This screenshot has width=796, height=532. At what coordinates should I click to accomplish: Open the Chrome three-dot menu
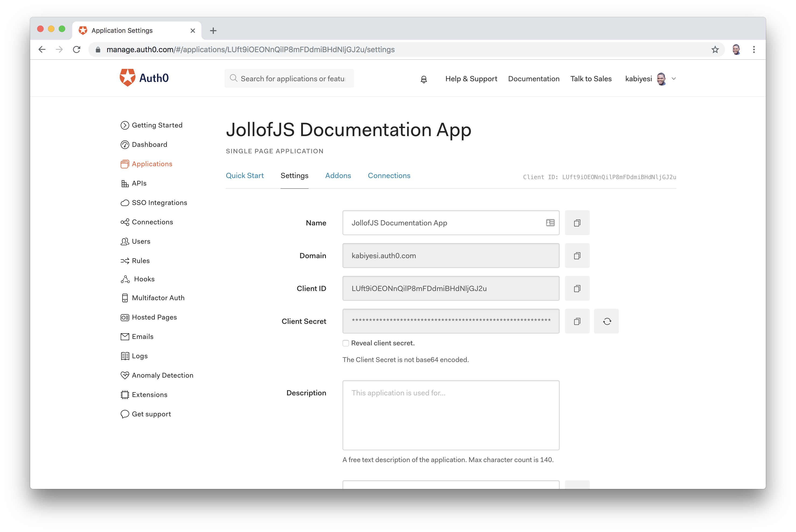click(753, 49)
